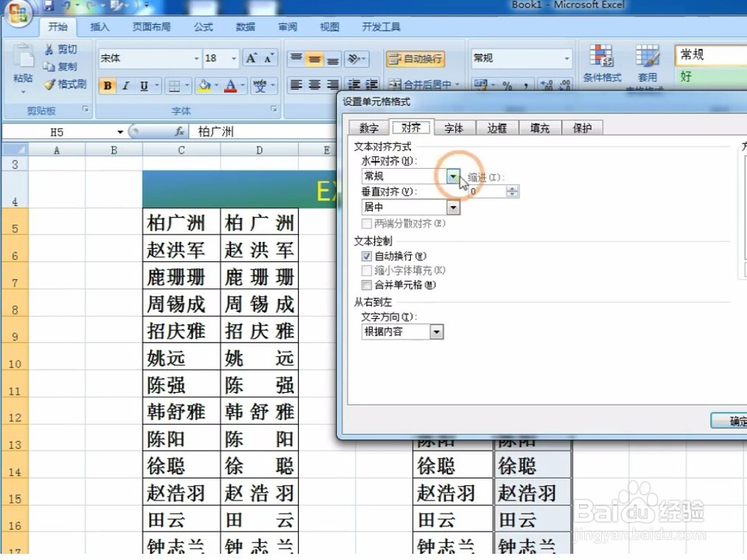Image resolution: width=747 pixels, height=560 pixels.
Task: Apply bold formatting from the ribbon
Action: [107, 85]
